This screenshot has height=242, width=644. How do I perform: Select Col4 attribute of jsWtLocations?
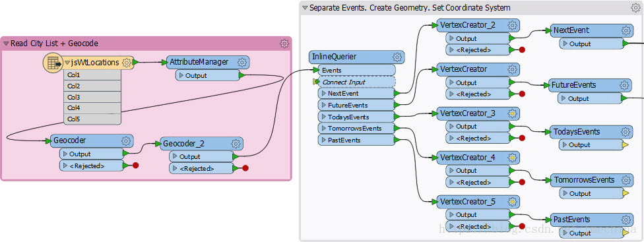tap(92, 108)
